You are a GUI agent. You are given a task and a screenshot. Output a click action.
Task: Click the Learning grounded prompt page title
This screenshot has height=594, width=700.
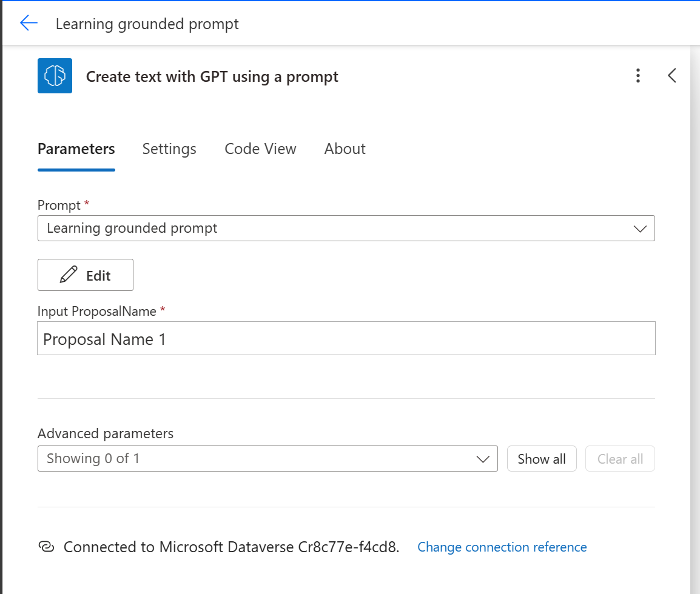click(147, 24)
